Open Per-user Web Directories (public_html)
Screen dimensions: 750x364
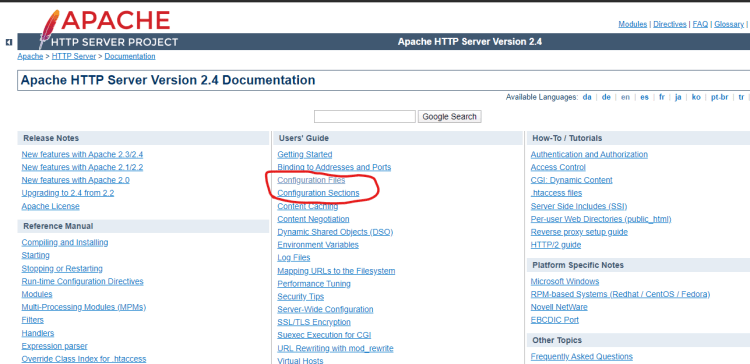[601, 219]
